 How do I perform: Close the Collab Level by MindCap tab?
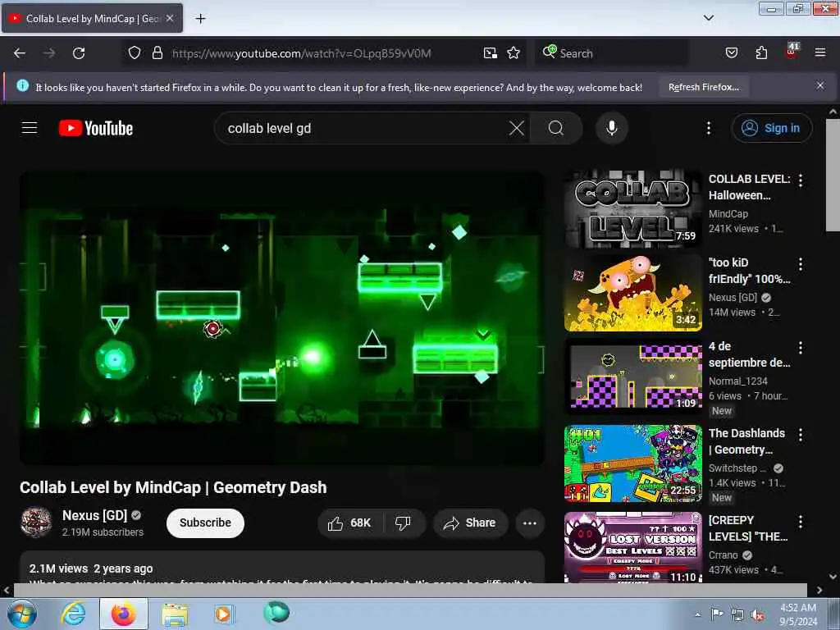pyautogui.click(x=170, y=18)
